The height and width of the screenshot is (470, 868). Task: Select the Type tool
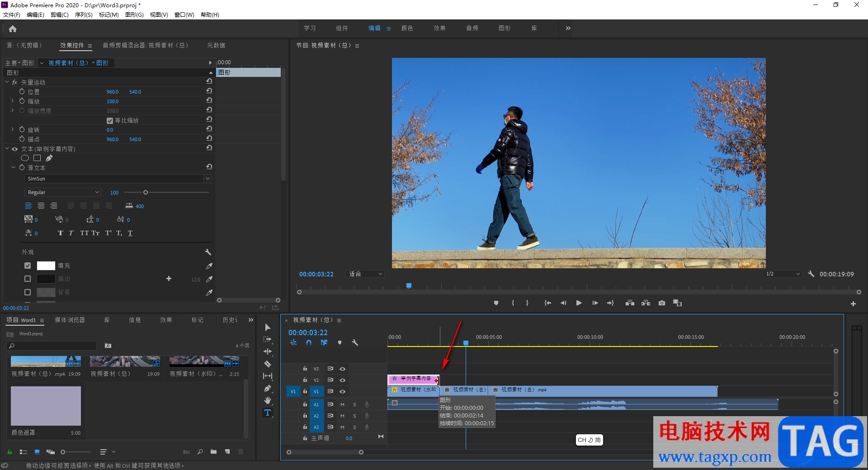point(268,413)
